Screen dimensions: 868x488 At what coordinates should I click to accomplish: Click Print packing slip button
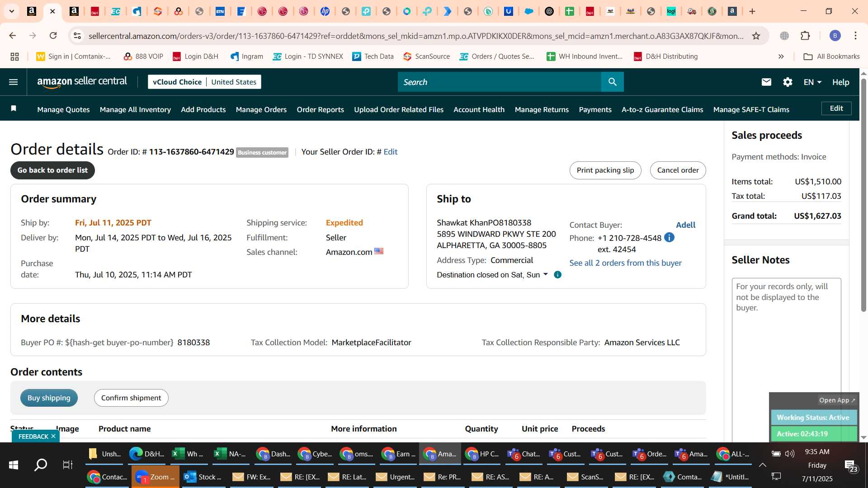pos(605,170)
